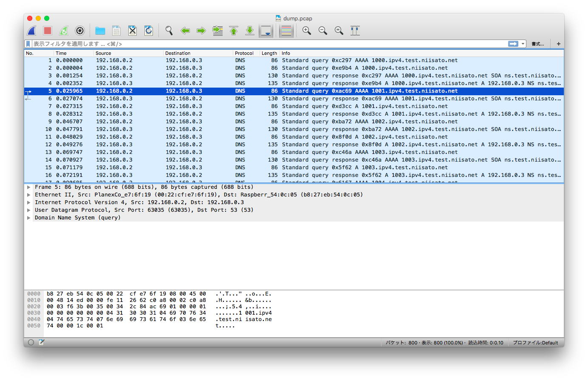Click hex dump row at offset 0030
Viewport: 588px width, 381px height.
coord(150,313)
